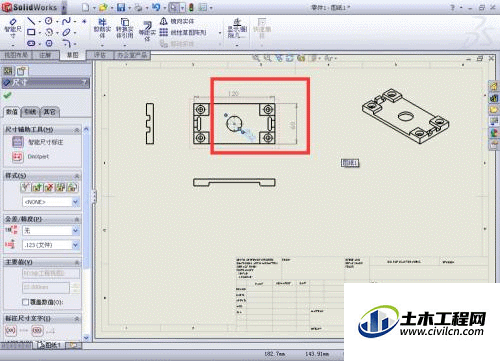The image size is (500, 361).
Task: Create a new document from title bar
Action: (x=85, y=7)
